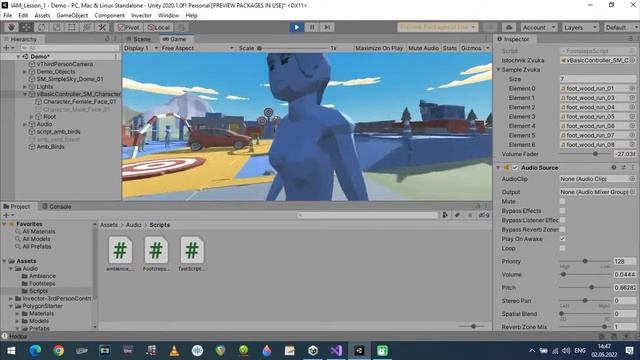The height and width of the screenshot is (360, 640).
Task: Pick an AudioClip with the object picker
Action: (632, 179)
